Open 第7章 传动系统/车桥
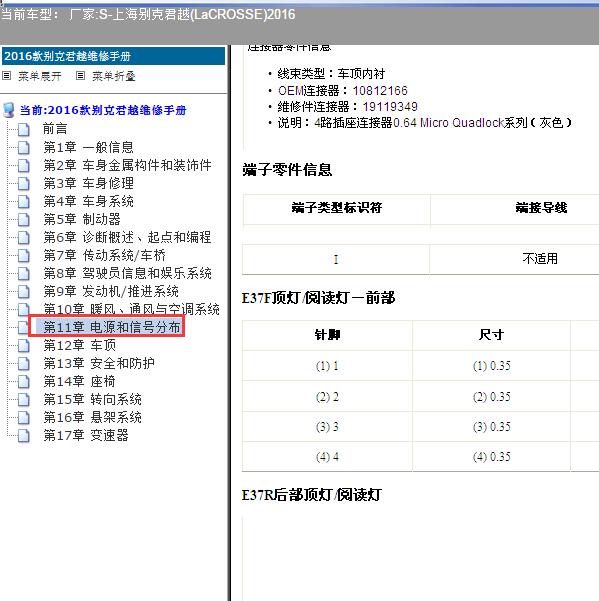 click(104, 255)
